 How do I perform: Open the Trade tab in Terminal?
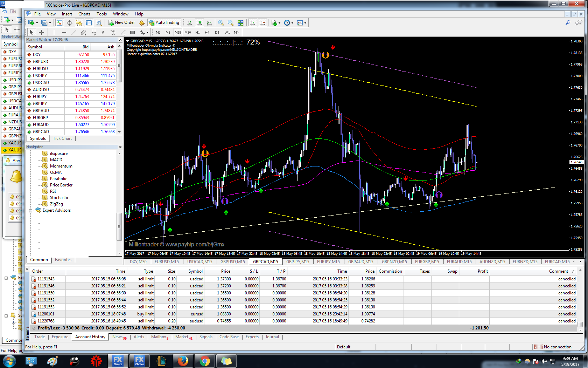click(x=40, y=337)
